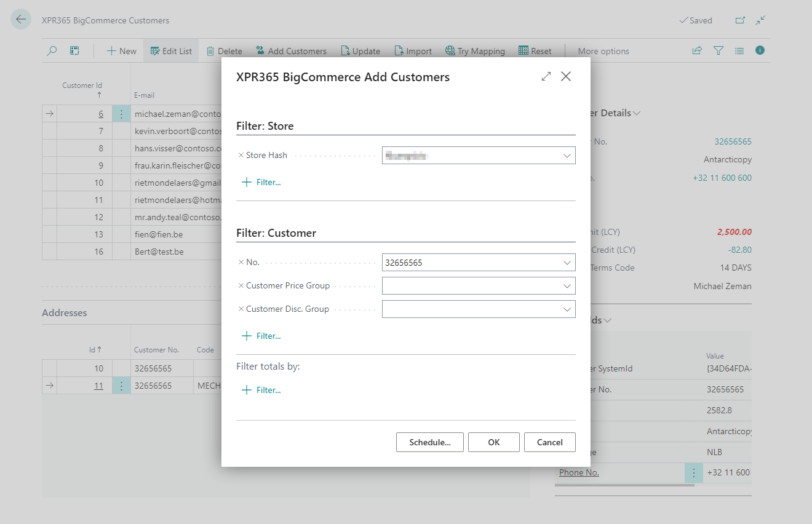Remove the Store Hash filter
Screen dimensions: 812x524
pyautogui.click(x=241, y=155)
